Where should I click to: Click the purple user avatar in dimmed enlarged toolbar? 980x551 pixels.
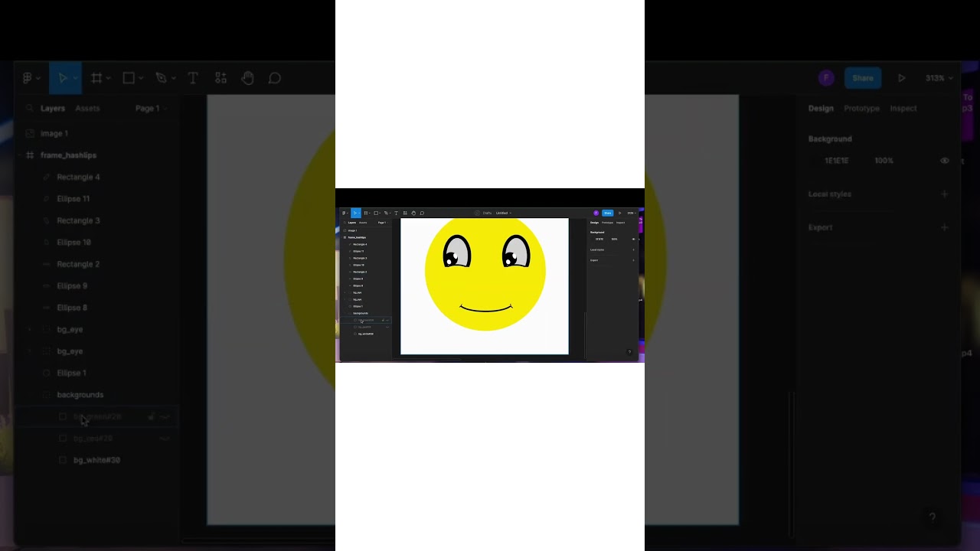point(825,78)
